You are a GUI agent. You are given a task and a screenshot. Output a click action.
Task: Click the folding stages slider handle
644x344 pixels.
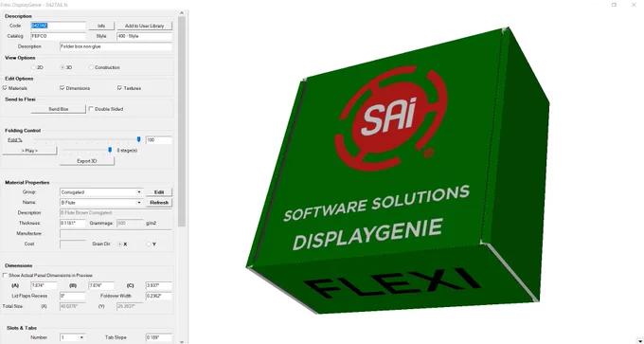tap(110, 150)
